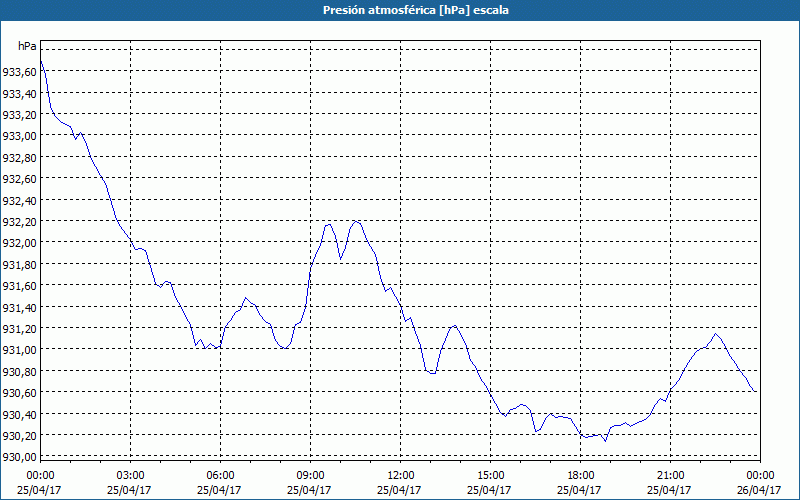Click the 06:00 time label

[220, 476]
